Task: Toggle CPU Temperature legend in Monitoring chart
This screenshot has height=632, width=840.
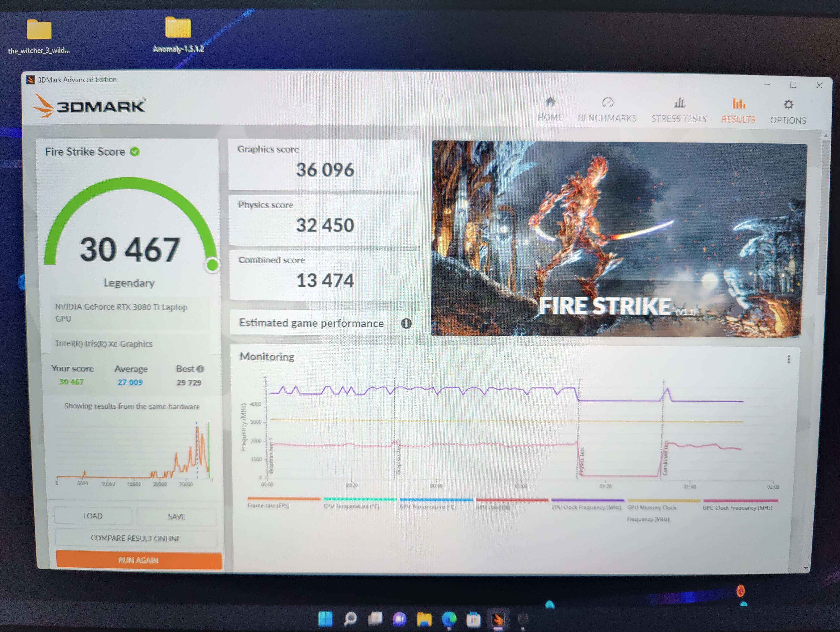Action: pos(351,506)
